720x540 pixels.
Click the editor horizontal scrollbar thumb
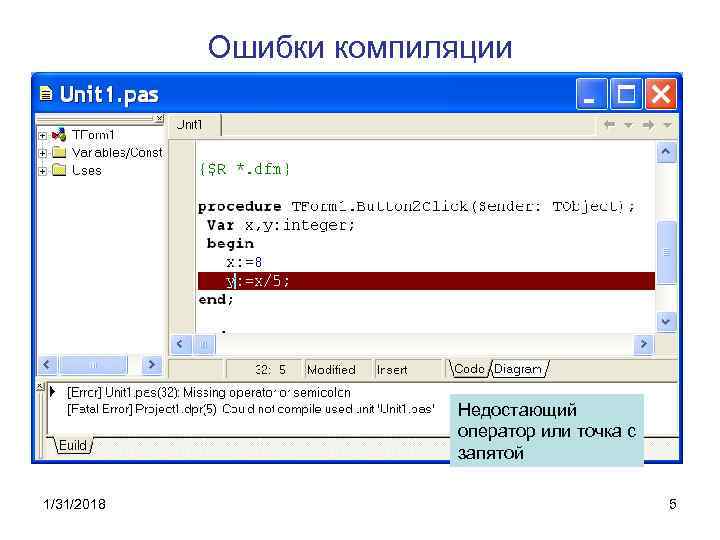coord(204,344)
